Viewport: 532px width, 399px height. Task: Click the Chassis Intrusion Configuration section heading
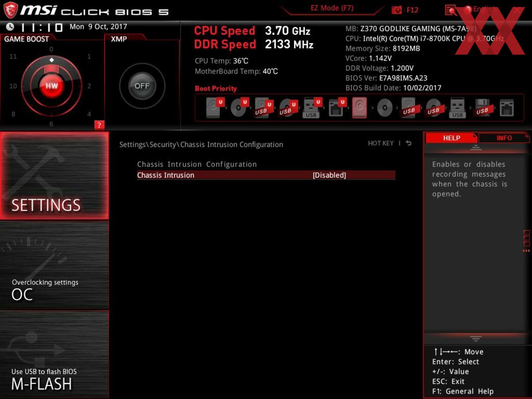197,164
